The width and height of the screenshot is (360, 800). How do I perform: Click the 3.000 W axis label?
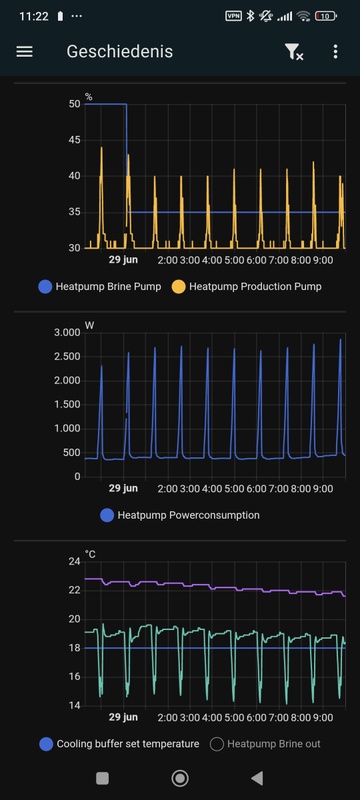(x=67, y=333)
